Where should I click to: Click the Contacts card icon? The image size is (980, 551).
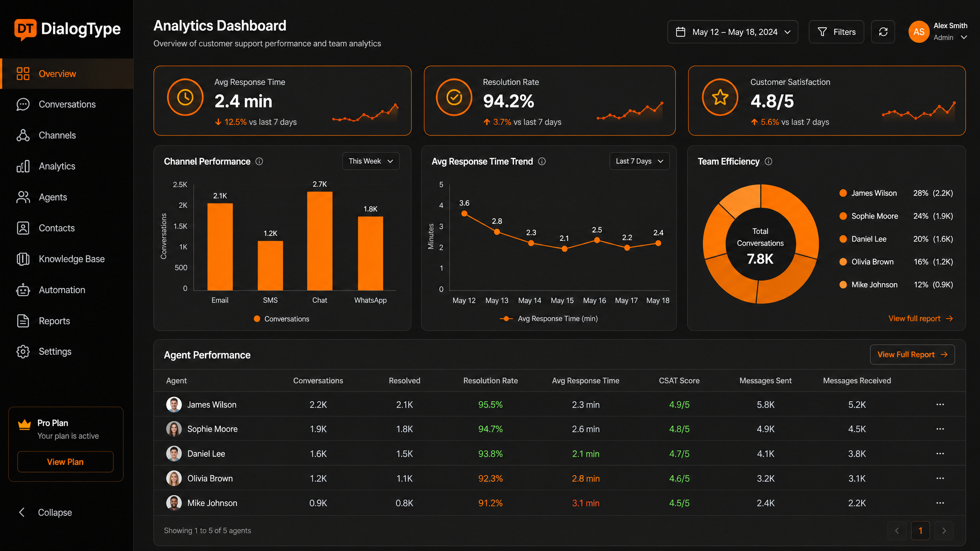click(23, 228)
